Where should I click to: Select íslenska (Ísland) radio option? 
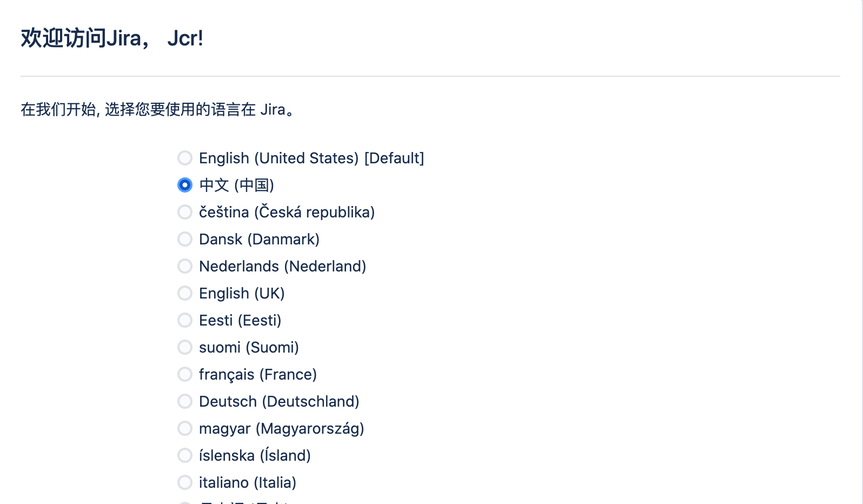pos(185,455)
